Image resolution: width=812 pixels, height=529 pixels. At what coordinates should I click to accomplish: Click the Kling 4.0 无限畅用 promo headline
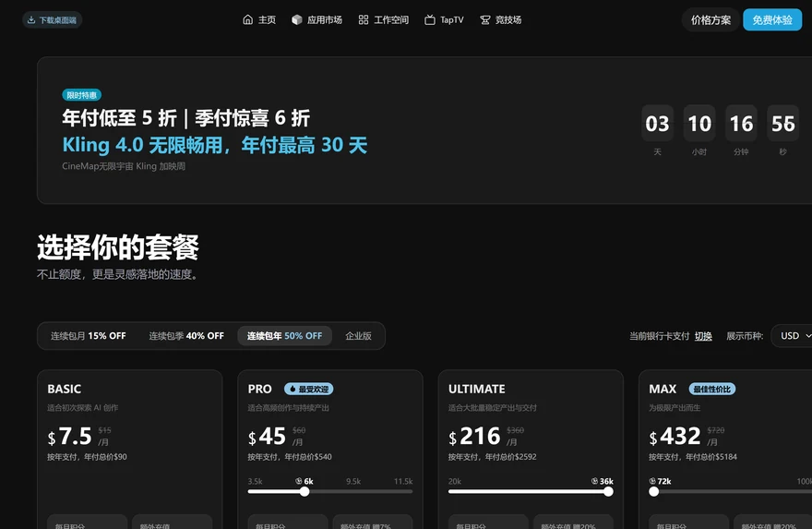(214, 145)
